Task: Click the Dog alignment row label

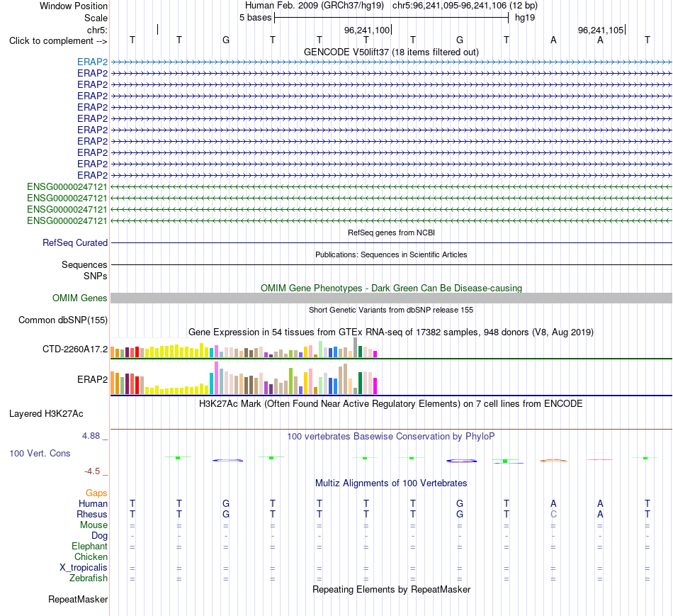Action: click(x=99, y=536)
